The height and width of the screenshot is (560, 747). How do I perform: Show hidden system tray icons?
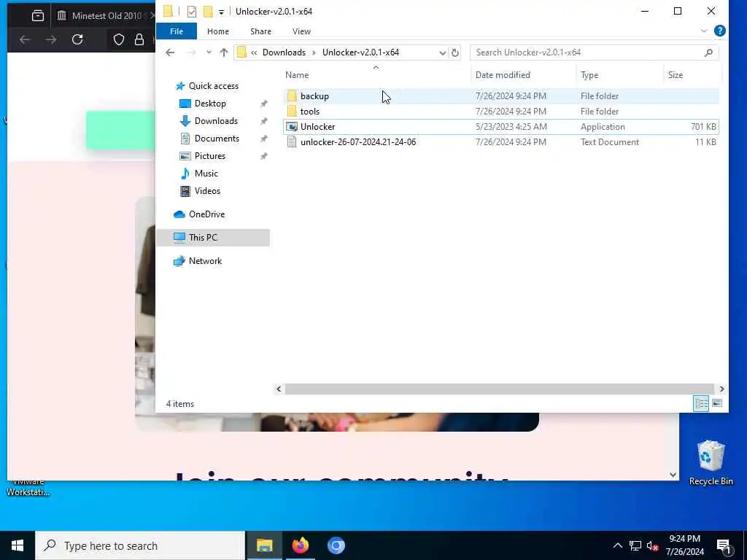coord(617,545)
